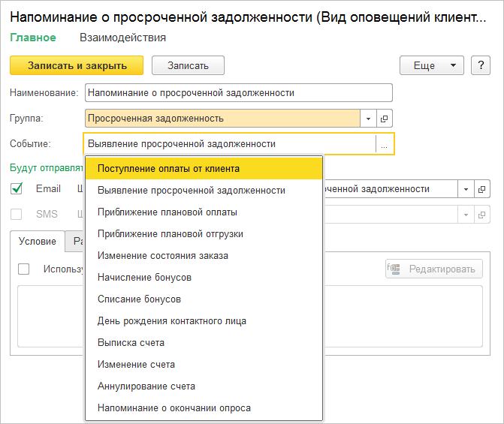This screenshot has height=424, width=504.
Task: Open the Еще dropdown menu
Action: [432, 65]
